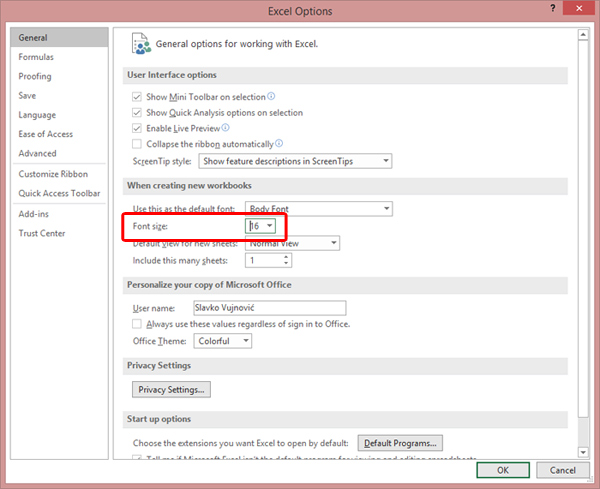Screen dimensions: 600x489
Task: Click info icon beside Collapse the ribbon automatically
Action: 279,144
